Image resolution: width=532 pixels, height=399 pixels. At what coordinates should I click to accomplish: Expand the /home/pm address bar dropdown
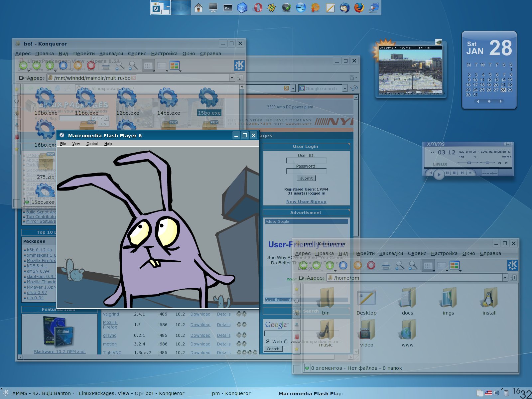click(505, 278)
